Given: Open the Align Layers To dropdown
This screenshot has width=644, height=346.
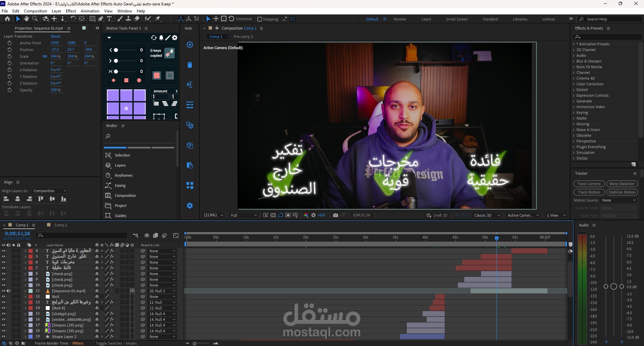Looking at the screenshot, I should coord(49,191).
